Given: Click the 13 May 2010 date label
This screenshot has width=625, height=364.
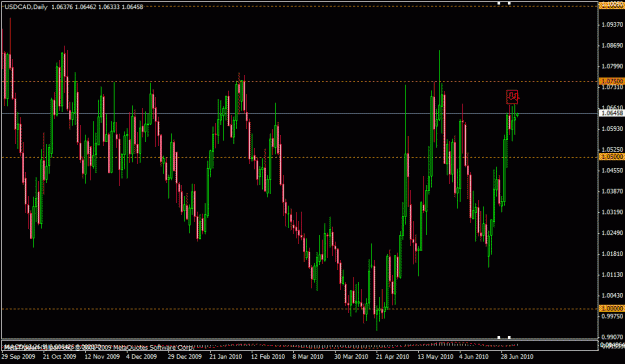Looking at the screenshot, I should click(435, 356).
